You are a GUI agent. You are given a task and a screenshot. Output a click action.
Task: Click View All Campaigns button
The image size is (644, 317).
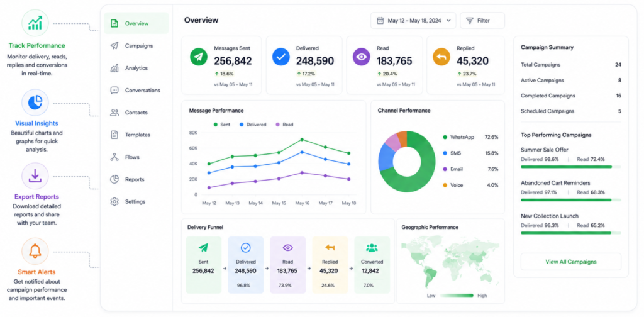click(x=571, y=262)
